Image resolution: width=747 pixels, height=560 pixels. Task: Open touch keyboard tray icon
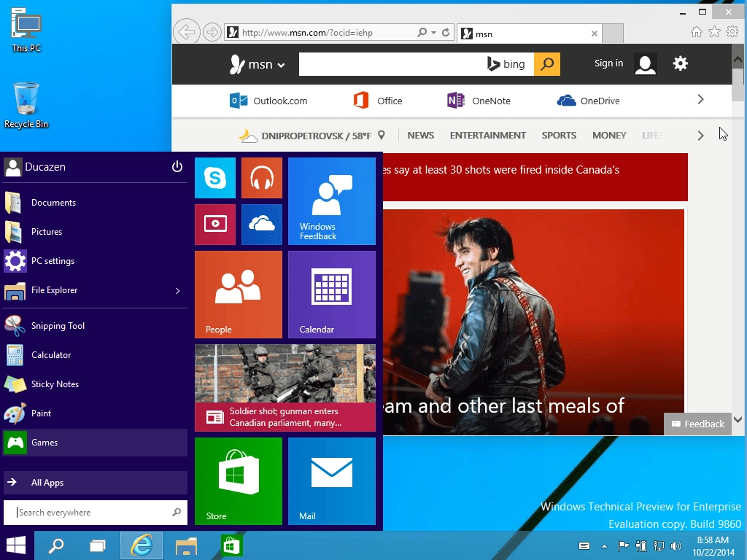pyautogui.click(x=584, y=546)
